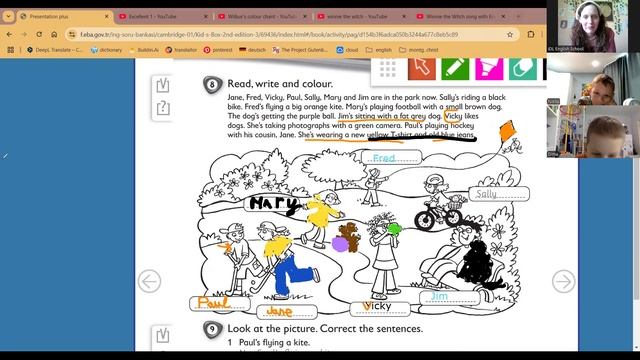Open the apps grid in the bookmarks bar

coord(11,50)
